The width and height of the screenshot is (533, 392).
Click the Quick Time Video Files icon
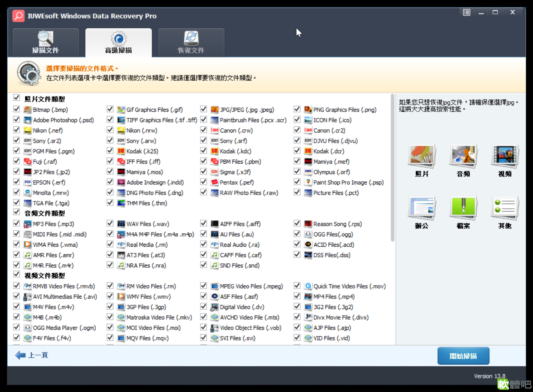coord(308,286)
